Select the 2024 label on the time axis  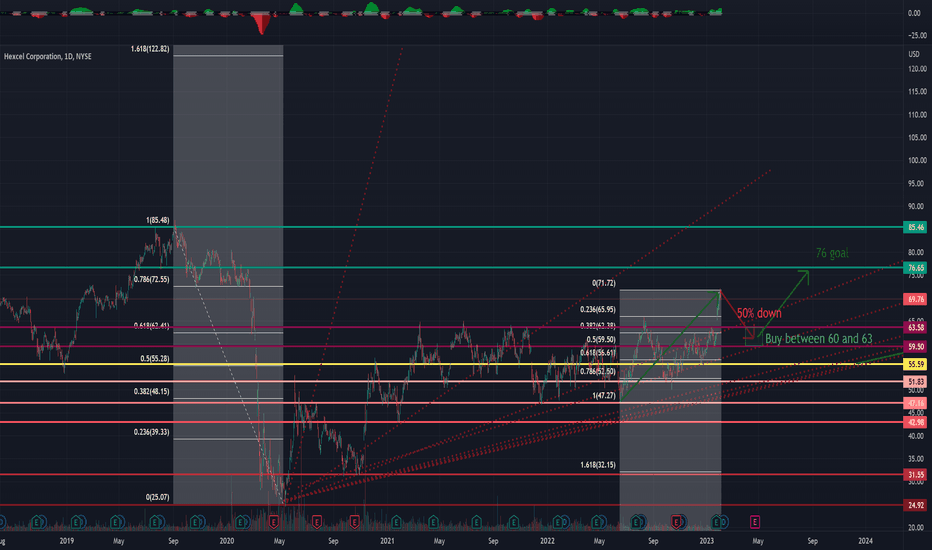pyautogui.click(x=865, y=540)
